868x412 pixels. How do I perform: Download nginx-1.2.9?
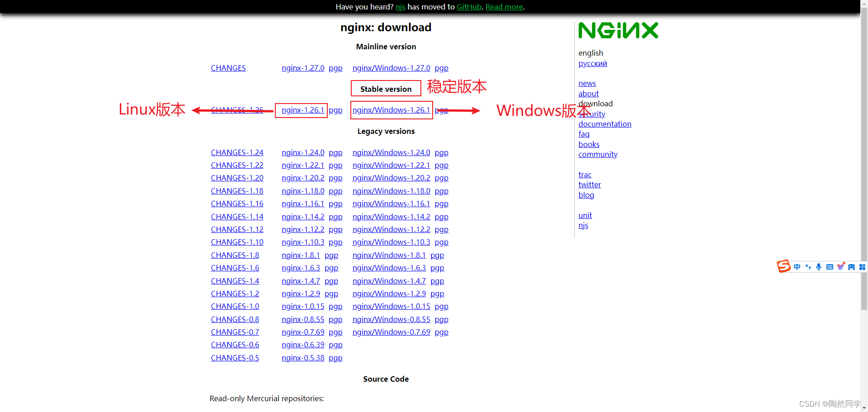tap(301, 294)
